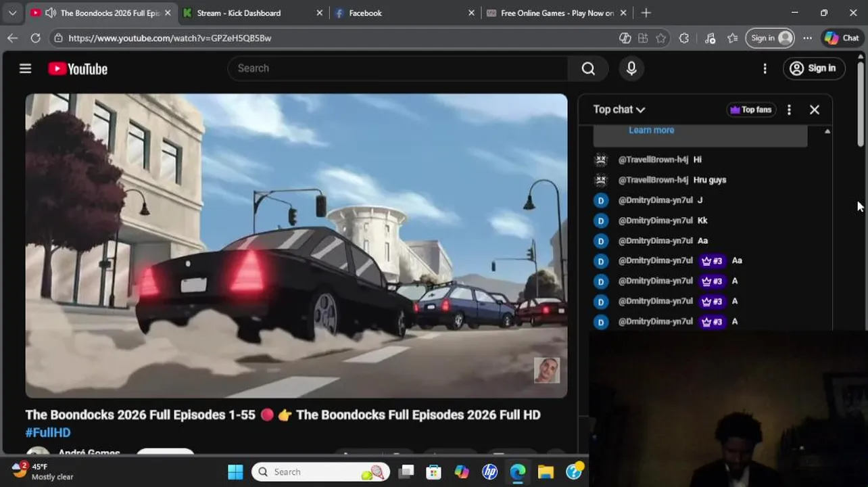Open File Explorer from the taskbar

[546, 472]
